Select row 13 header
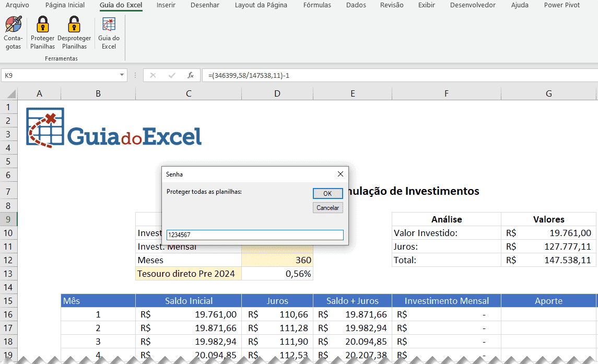Screen dimensions: 598x364 click(8, 274)
